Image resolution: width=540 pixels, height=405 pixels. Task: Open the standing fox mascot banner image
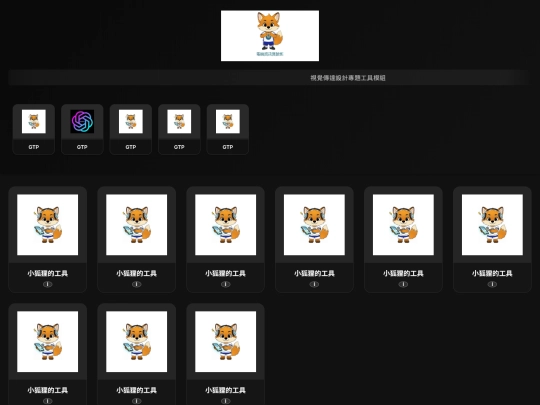click(270, 36)
